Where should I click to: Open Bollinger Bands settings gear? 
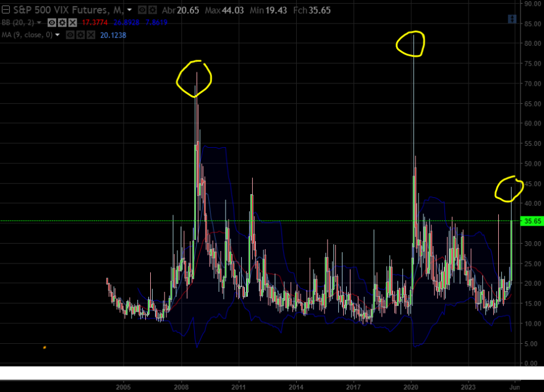pyautogui.click(x=62, y=23)
